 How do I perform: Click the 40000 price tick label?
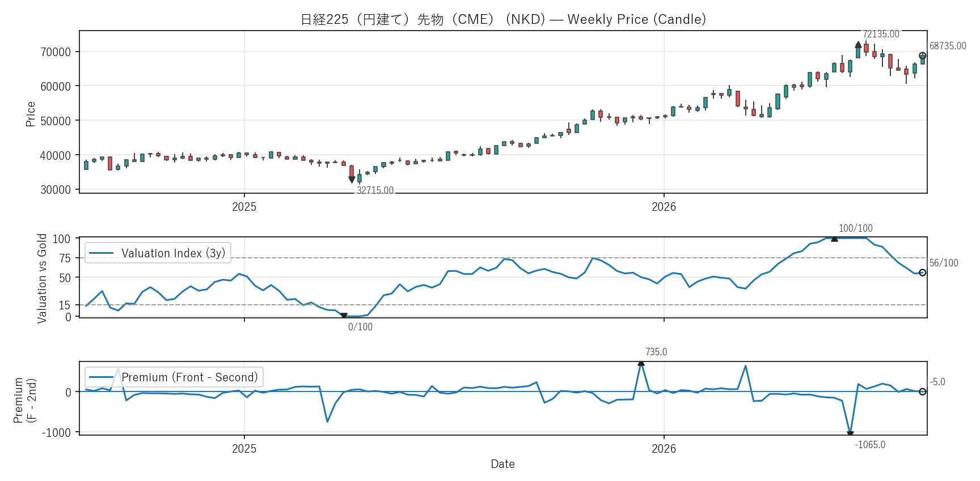point(56,155)
